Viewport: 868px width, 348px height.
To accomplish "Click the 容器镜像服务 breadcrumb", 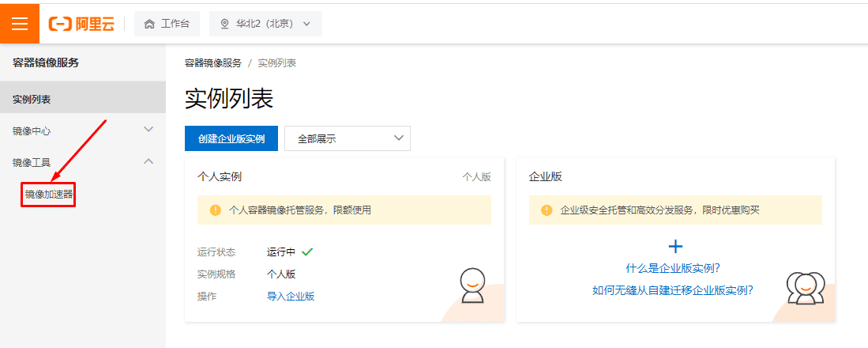I will coord(213,62).
